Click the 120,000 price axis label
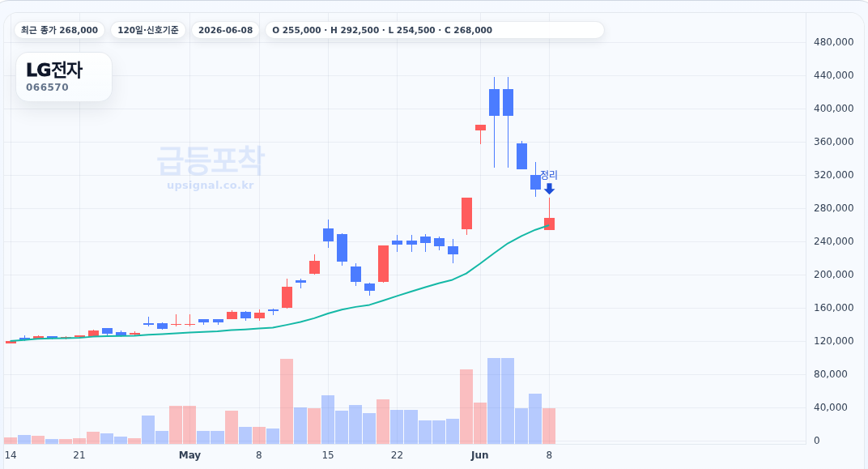Screen dimensions: 868x469 (833, 341)
